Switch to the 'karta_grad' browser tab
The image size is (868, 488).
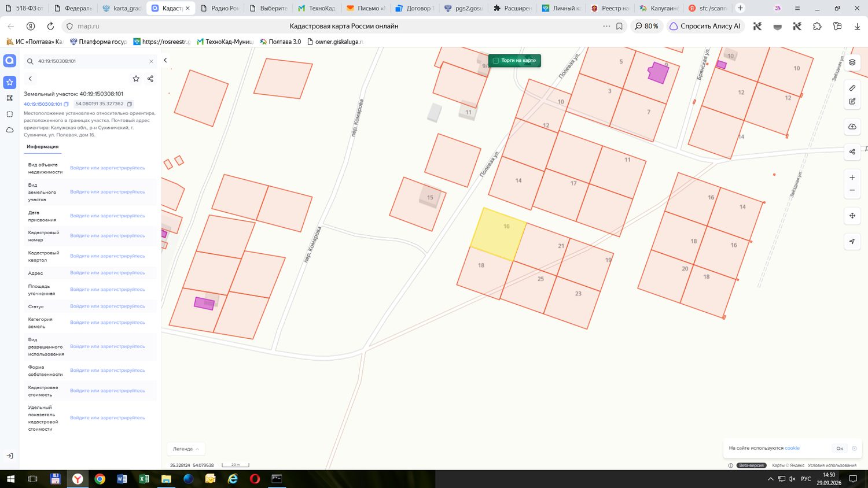pyautogui.click(x=122, y=8)
